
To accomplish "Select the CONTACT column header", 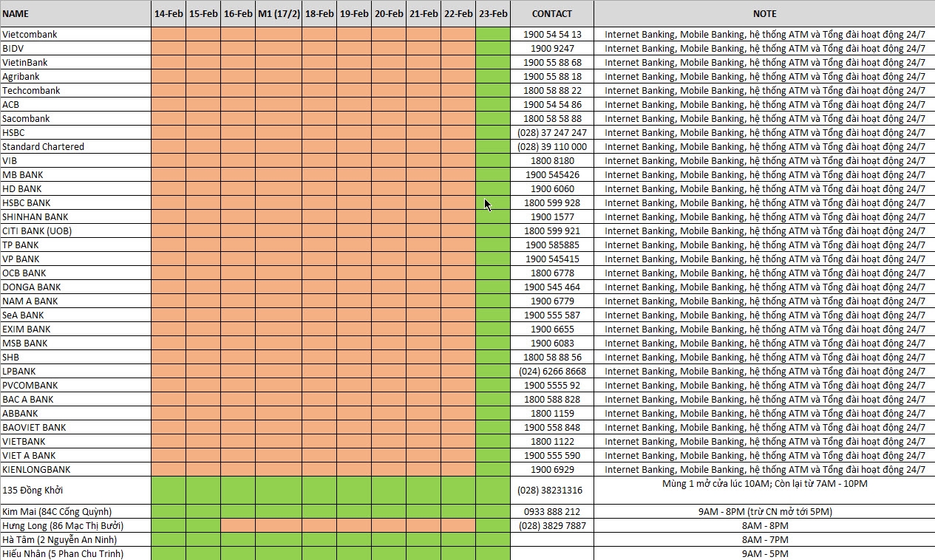I will [551, 13].
